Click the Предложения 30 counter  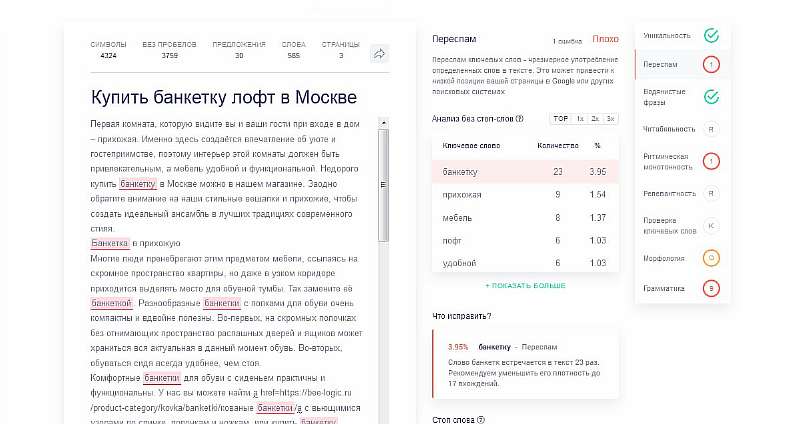[x=239, y=49]
